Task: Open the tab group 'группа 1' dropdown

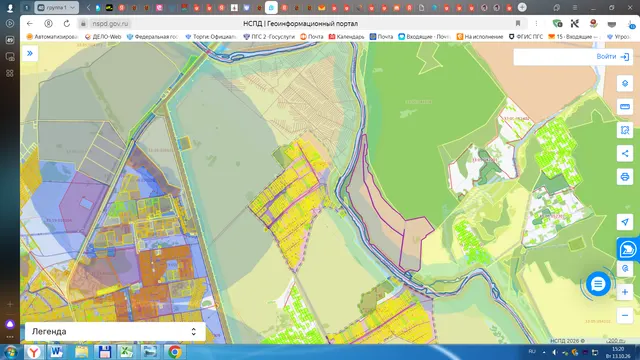Action: [56, 7]
